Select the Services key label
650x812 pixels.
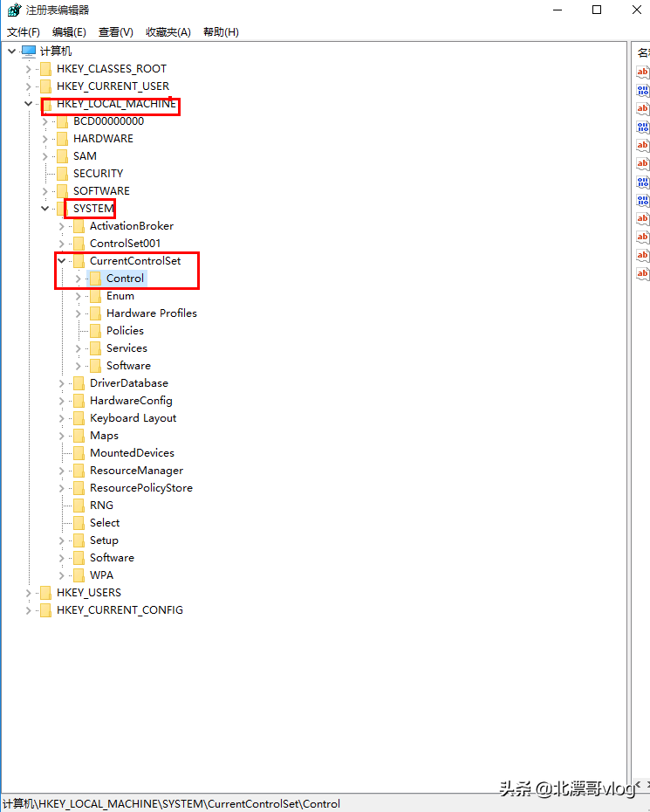click(127, 348)
